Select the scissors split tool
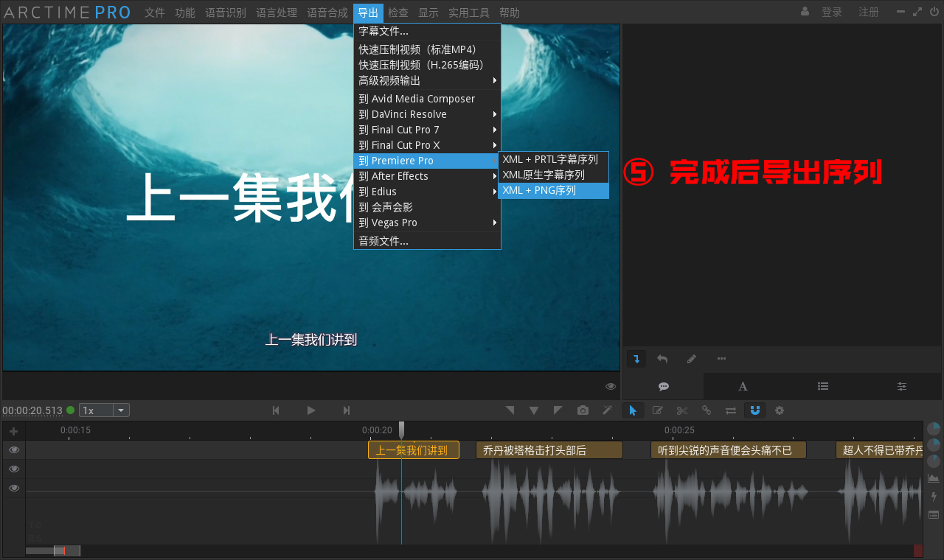Screen dimensions: 944x560 click(x=681, y=410)
